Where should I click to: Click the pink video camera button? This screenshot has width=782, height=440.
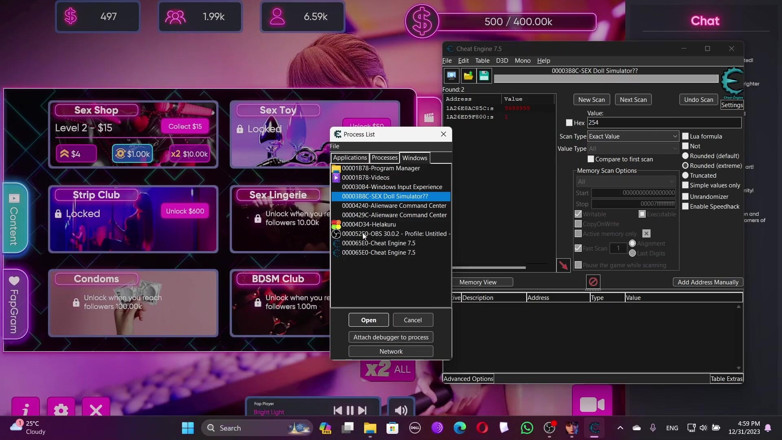click(x=592, y=404)
